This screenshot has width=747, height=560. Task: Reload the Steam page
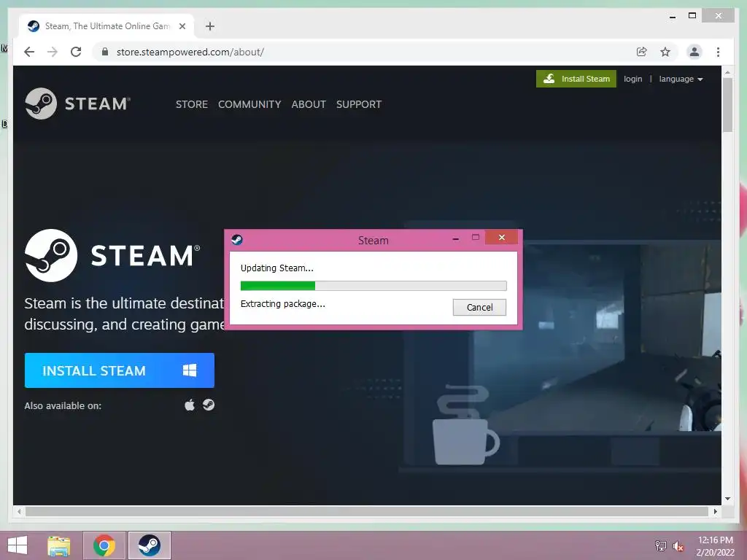[76, 52]
